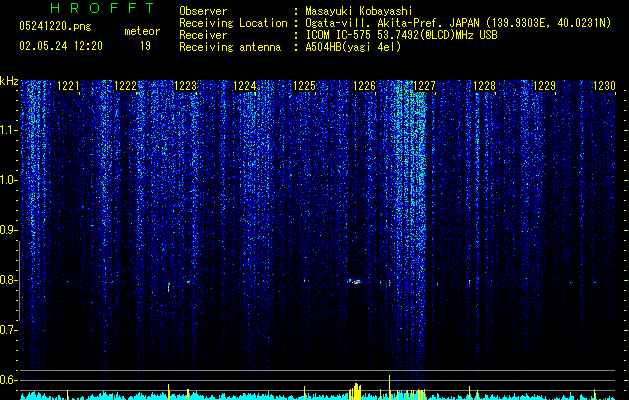Click the meteor count 19

(x=145, y=46)
